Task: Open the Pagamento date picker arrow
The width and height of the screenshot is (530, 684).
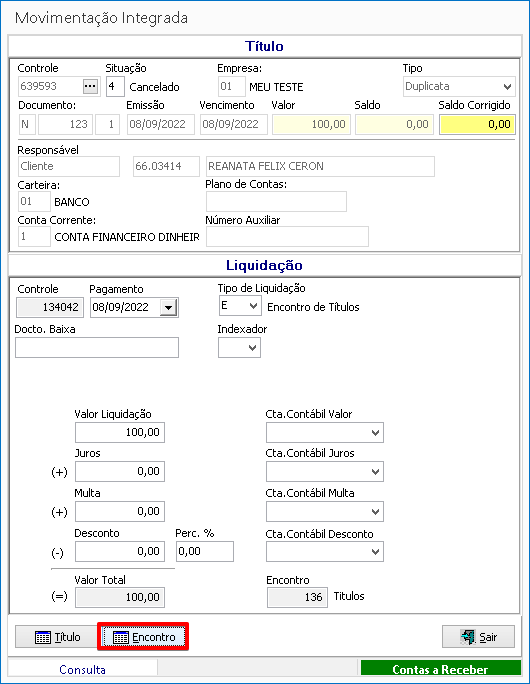Action: [x=168, y=308]
